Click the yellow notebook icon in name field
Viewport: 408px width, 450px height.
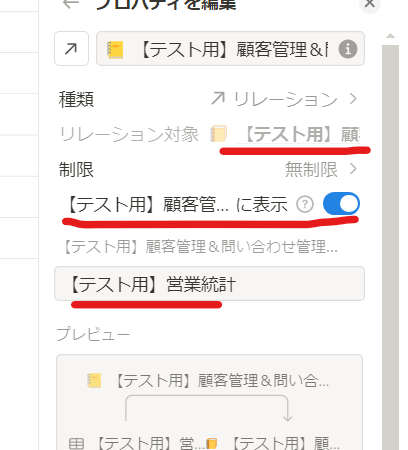tap(115, 49)
